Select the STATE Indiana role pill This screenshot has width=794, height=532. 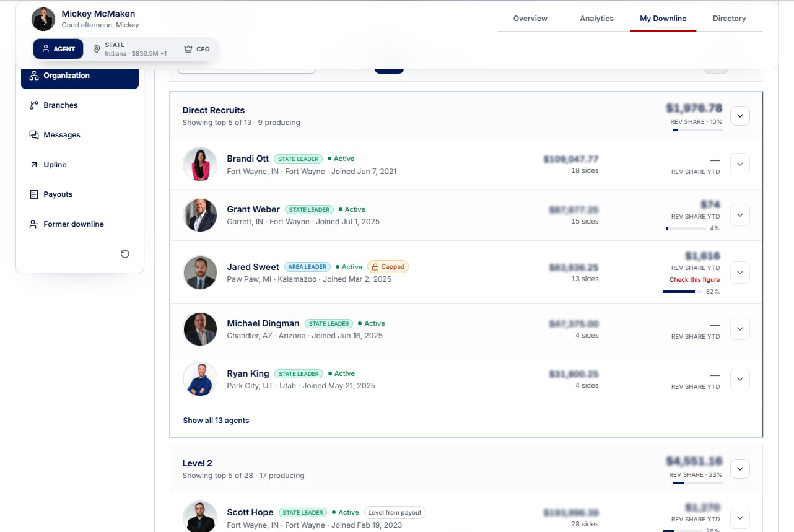(x=129, y=49)
